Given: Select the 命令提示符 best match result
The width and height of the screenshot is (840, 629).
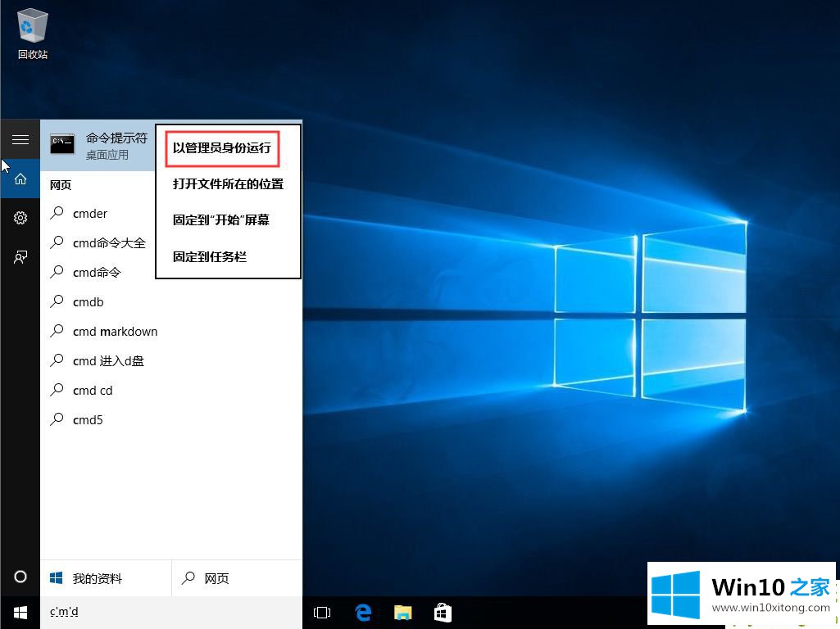Looking at the screenshot, I should point(98,146).
